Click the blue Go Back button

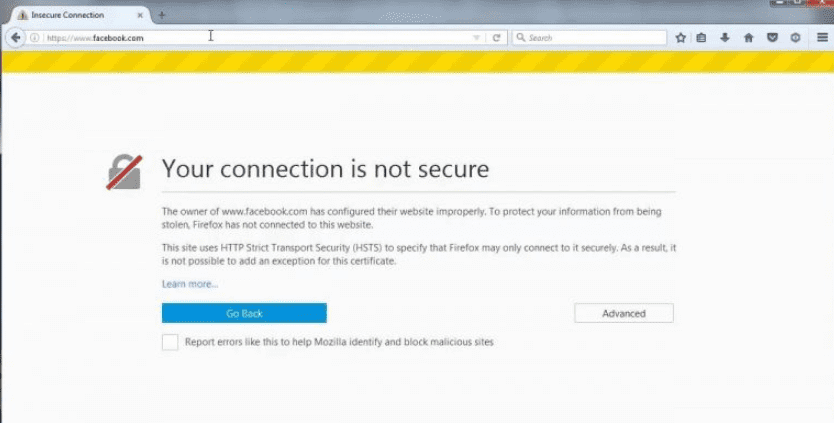[244, 313]
